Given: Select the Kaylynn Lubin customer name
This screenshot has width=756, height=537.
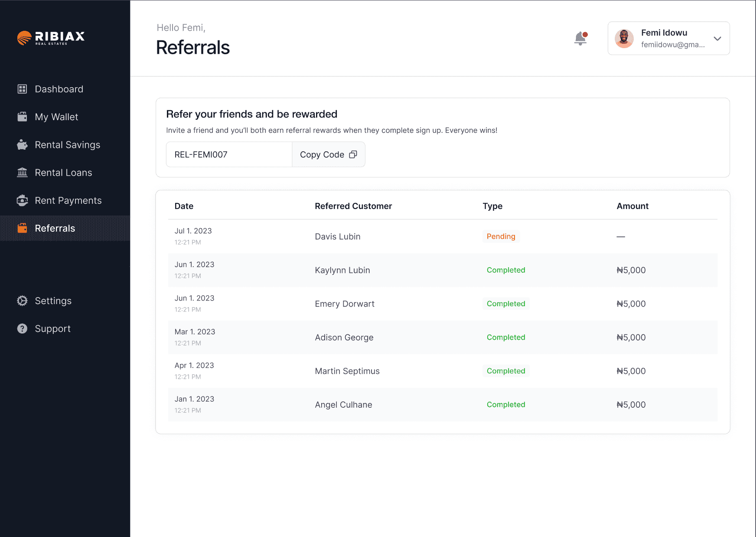Looking at the screenshot, I should 342,270.
